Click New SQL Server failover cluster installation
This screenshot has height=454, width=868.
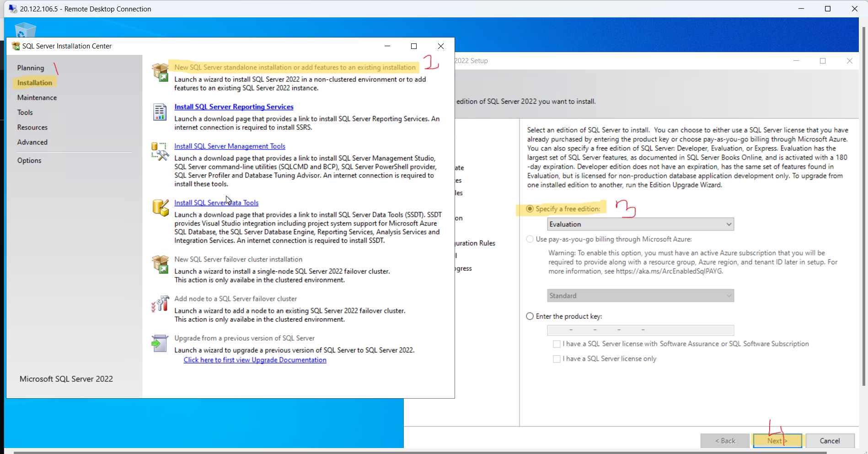(238, 259)
